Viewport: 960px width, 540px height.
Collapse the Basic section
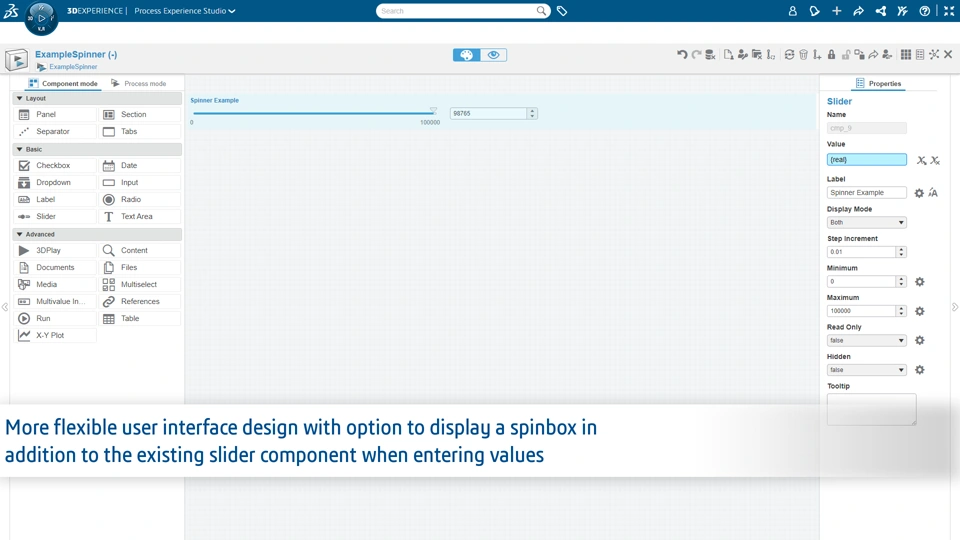[20, 149]
